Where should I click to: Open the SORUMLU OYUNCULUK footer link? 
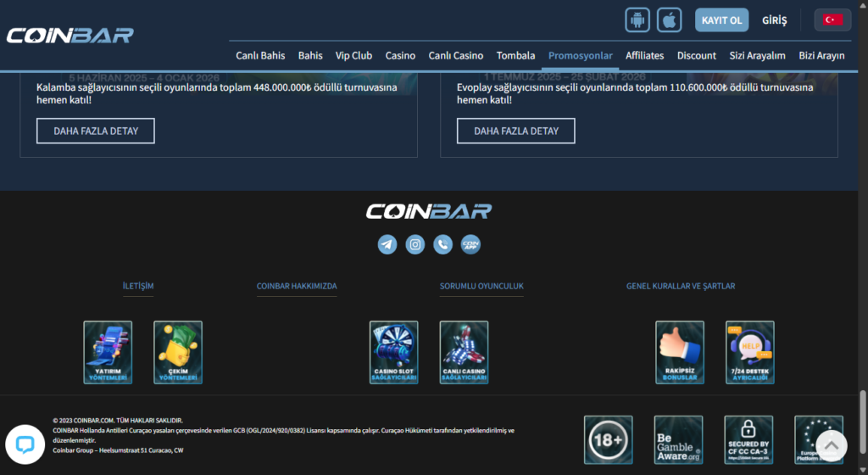click(x=481, y=287)
